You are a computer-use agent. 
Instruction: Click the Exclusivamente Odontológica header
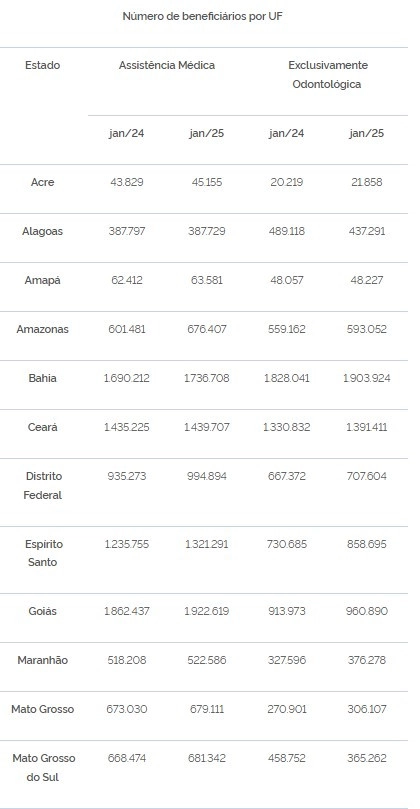click(x=328, y=75)
